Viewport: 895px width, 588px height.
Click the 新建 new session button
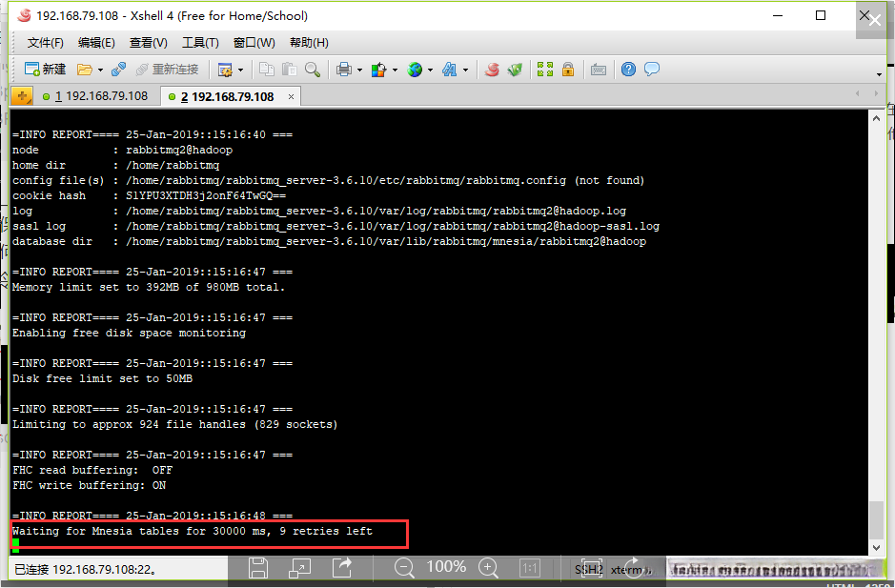point(45,70)
